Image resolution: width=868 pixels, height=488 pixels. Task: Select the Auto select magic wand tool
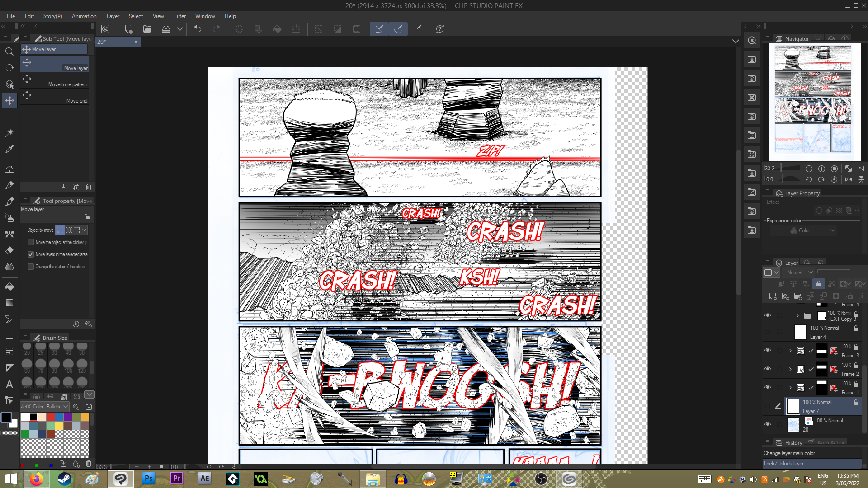click(x=9, y=133)
